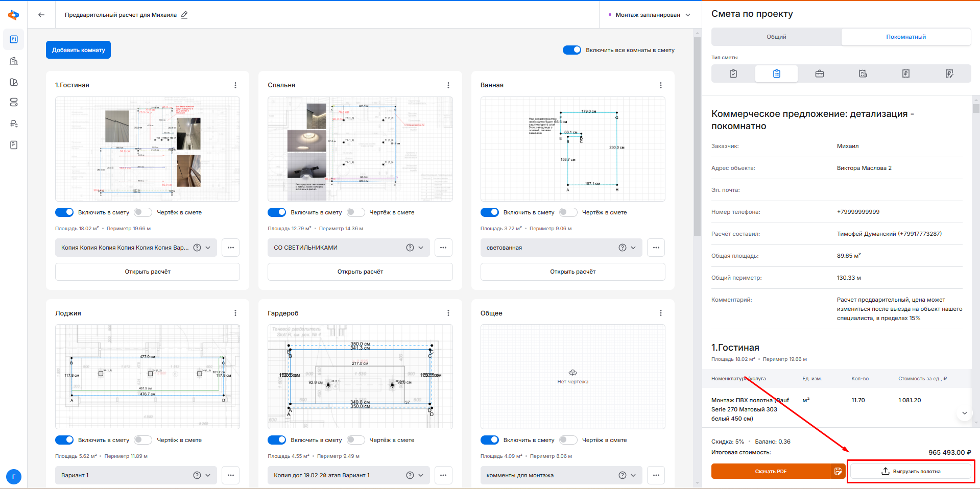Click the Гардероб room drawing thumbnail
Screen dimensions: 980x489
(x=360, y=377)
